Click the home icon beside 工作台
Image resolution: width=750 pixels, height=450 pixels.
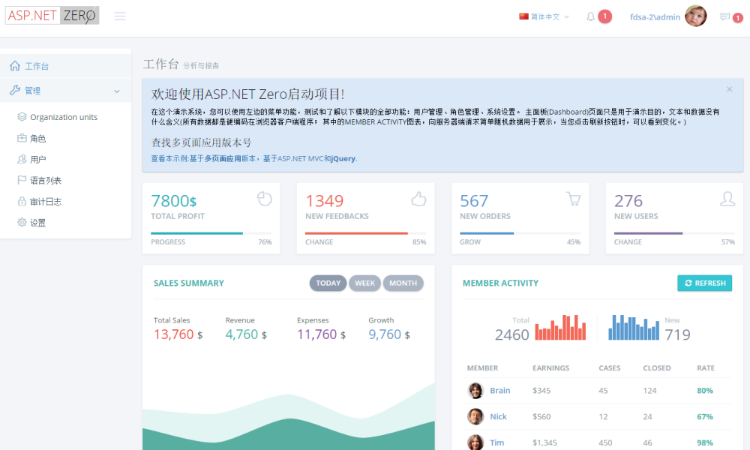15,66
